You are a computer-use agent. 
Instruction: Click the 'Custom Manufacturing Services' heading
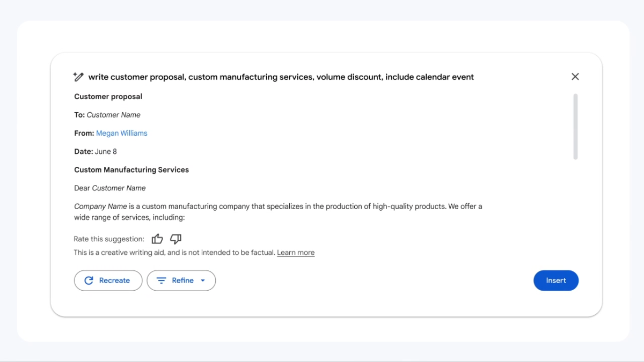[131, 170]
